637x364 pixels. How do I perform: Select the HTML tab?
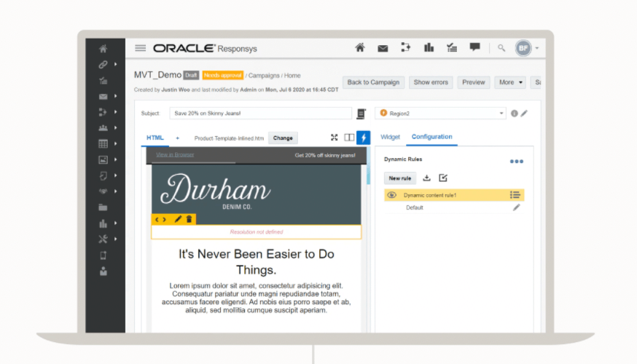coord(155,138)
